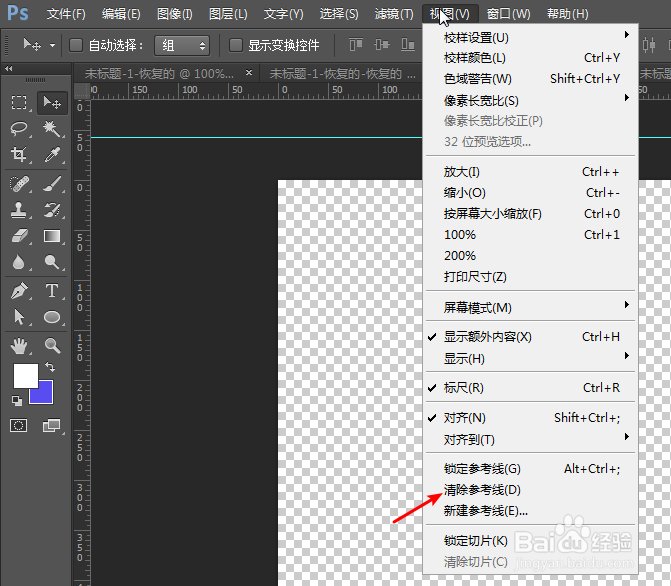
Task: Open the 文件(F) menu
Action: pyautogui.click(x=66, y=14)
